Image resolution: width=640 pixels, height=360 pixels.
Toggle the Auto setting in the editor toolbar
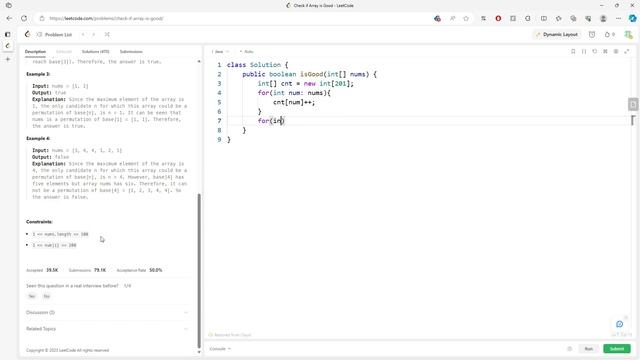click(247, 52)
